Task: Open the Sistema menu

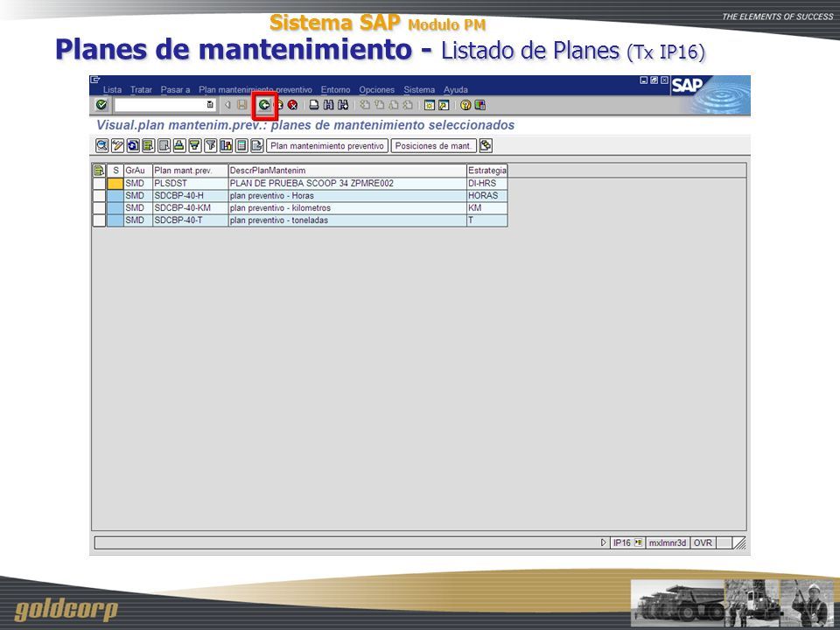Action: tap(419, 89)
